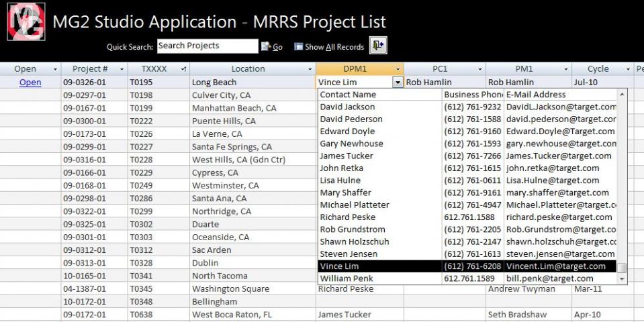Click the Show All Records icon
This screenshot has width=644, height=322.
[299, 46]
